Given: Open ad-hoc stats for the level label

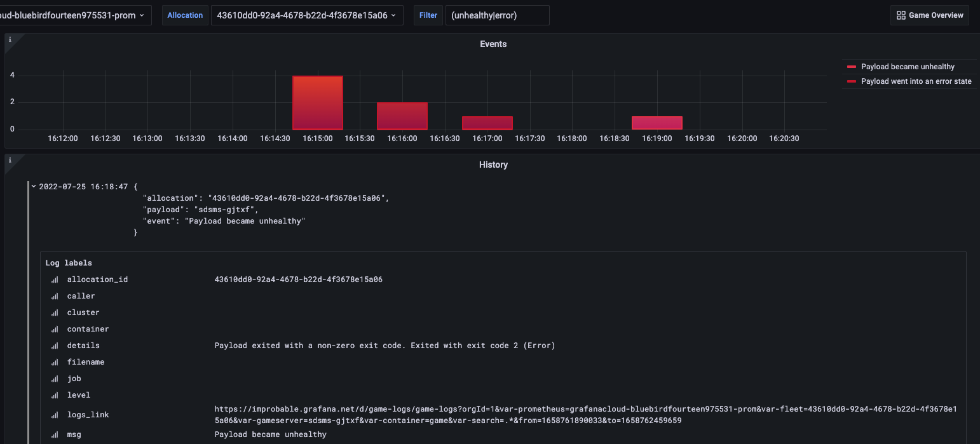Looking at the screenshot, I should 55,395.
